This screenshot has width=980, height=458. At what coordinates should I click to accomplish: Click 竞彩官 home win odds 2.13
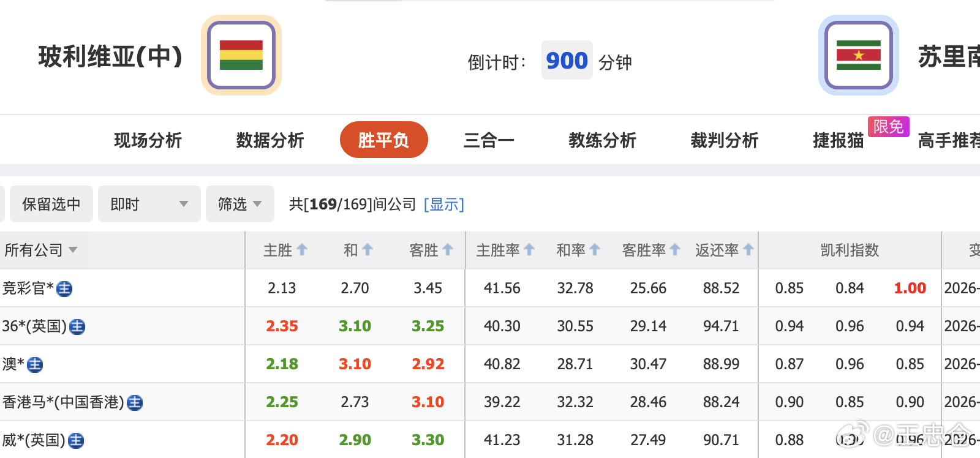click(282, 288)
